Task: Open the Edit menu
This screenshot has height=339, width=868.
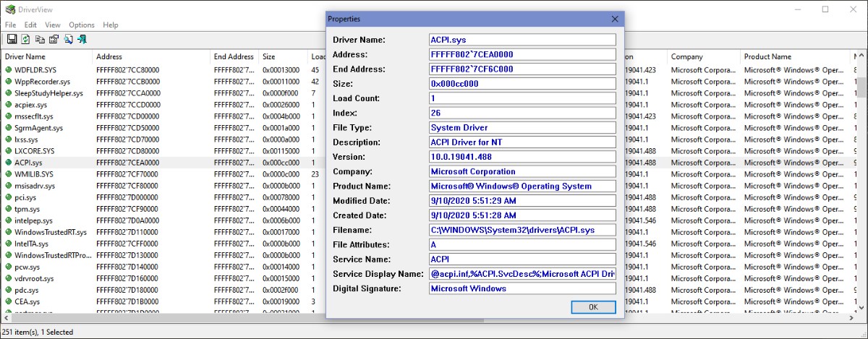Action: 30,25
